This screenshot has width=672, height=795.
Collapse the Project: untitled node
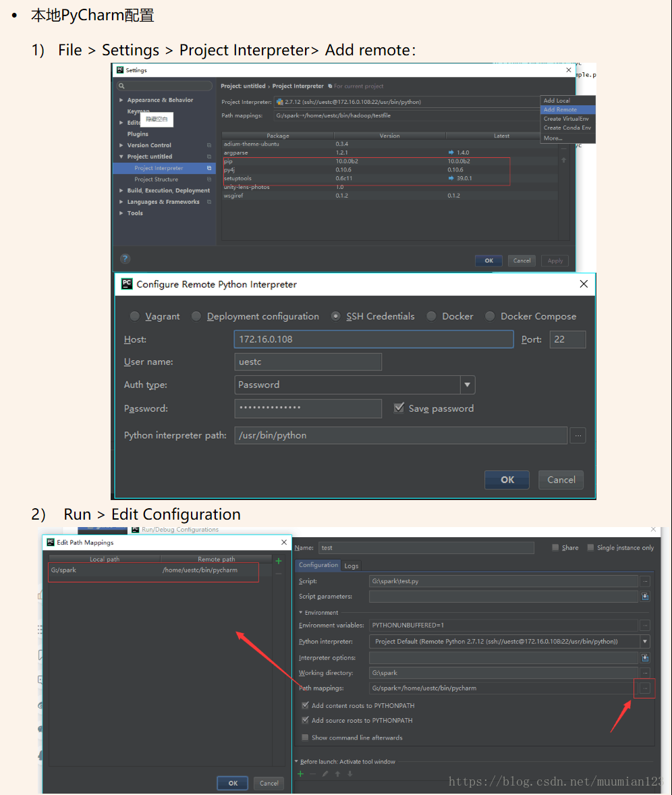pyautogui.click(x=121, y=157)
